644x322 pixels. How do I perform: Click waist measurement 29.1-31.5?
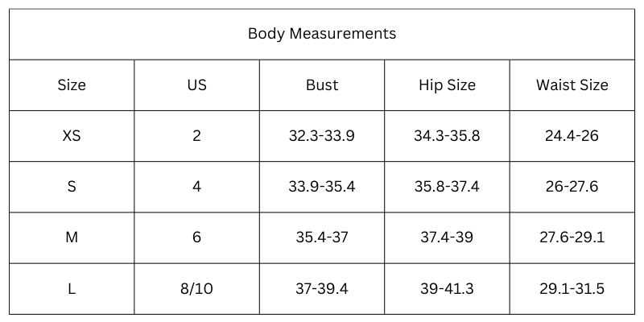(572, 288)
